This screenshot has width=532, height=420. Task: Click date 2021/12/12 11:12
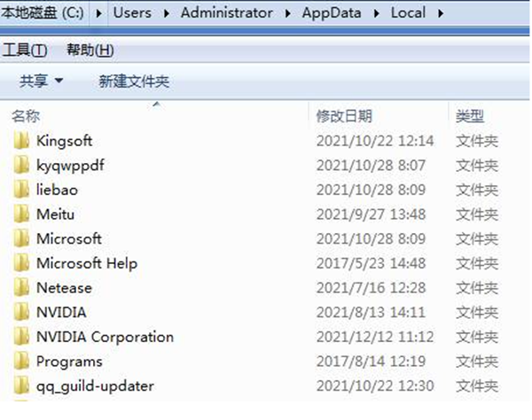pyautogui.click(x=375, y=337)
